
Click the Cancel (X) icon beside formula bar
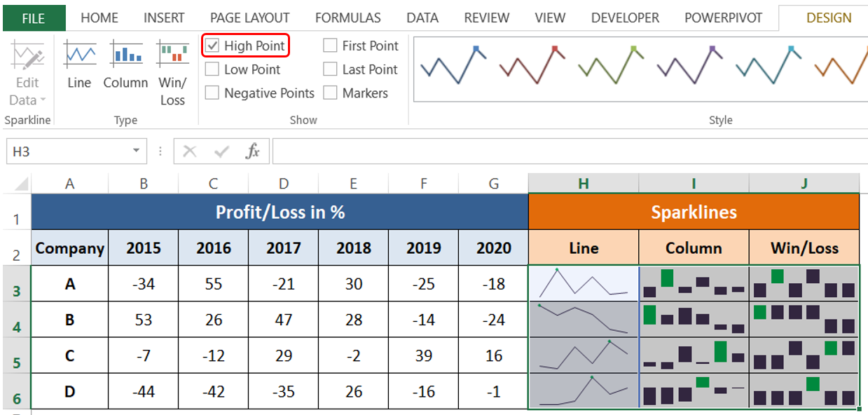pyautogui.click(x=188, y=151)
